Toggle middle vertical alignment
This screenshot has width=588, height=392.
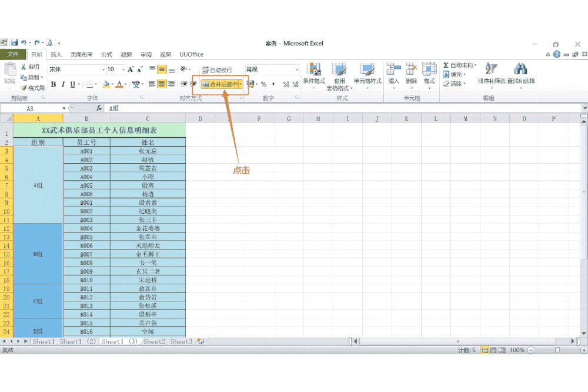[x=162, y=69]
